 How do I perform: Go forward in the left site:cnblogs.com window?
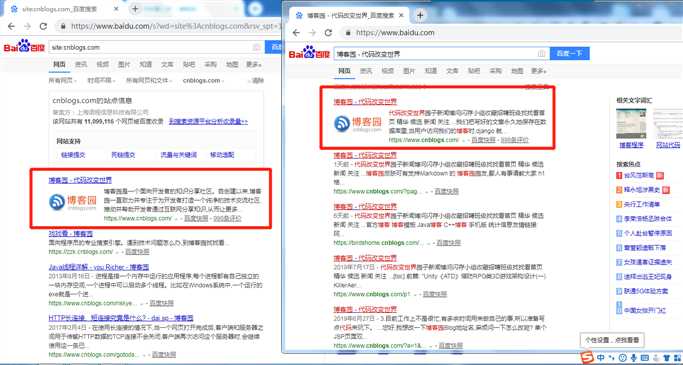tap(27, 26)
